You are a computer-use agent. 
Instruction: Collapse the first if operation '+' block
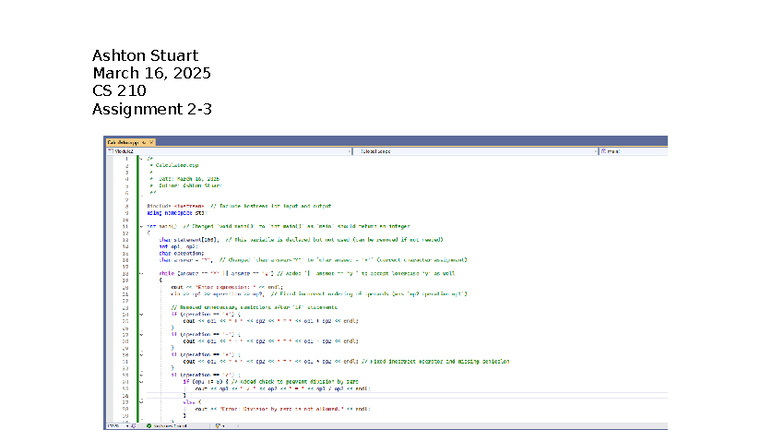coord(140,313)
